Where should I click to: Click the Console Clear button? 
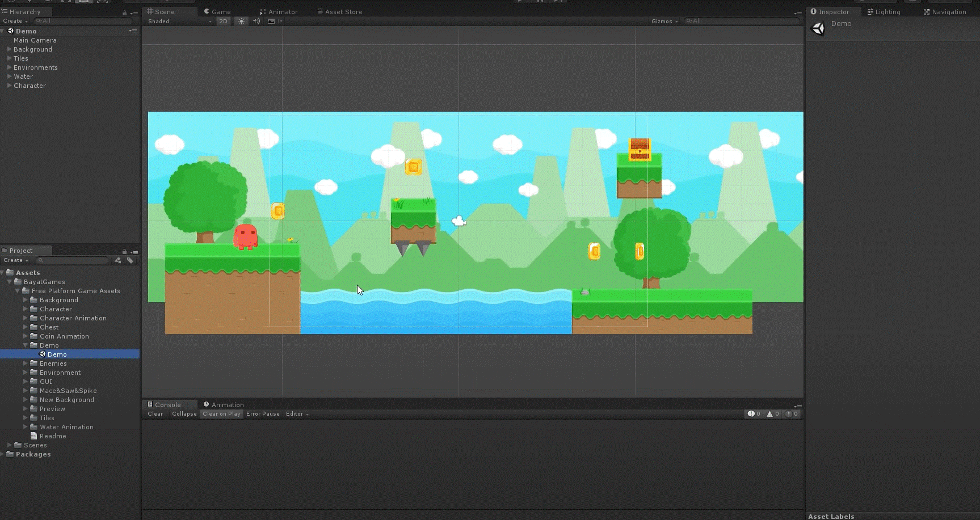(155, 414)
